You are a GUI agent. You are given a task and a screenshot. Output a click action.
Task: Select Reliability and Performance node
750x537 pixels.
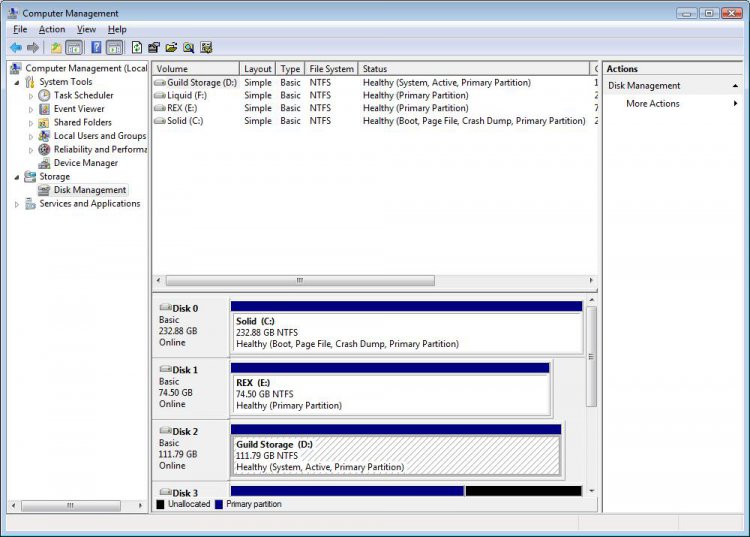tap(100, 149)
